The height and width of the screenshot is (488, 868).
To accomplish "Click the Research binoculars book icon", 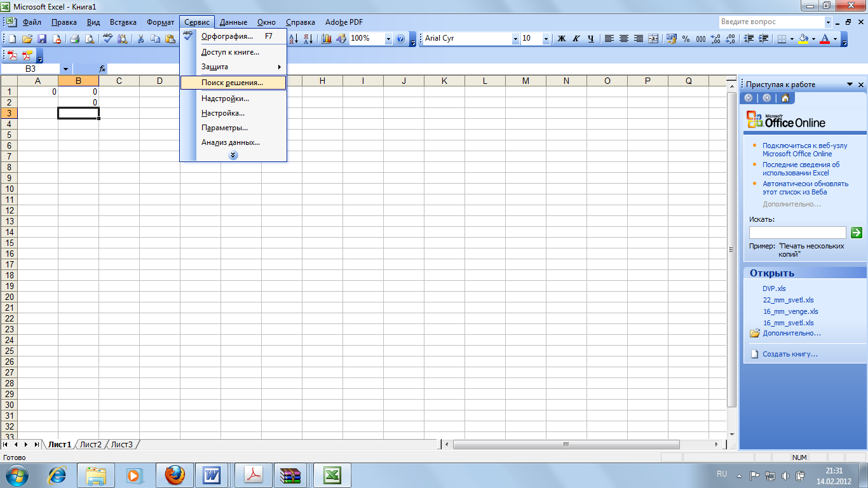I will pos(122,39).
